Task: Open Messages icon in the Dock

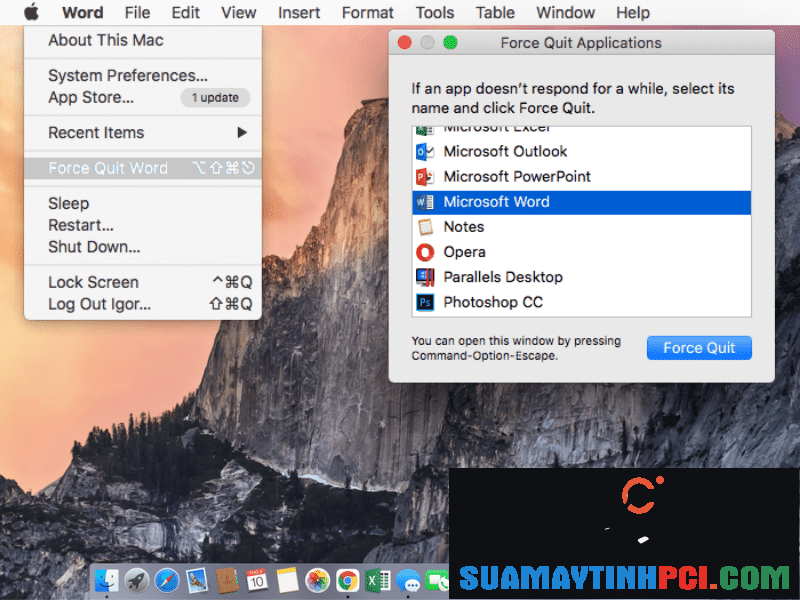Action: point(408,581)
